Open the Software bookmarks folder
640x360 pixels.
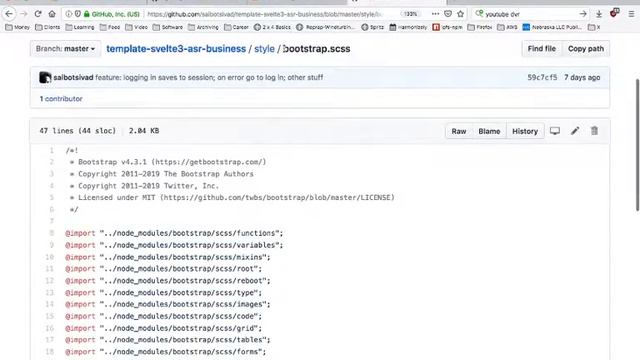tap(168, 27)
